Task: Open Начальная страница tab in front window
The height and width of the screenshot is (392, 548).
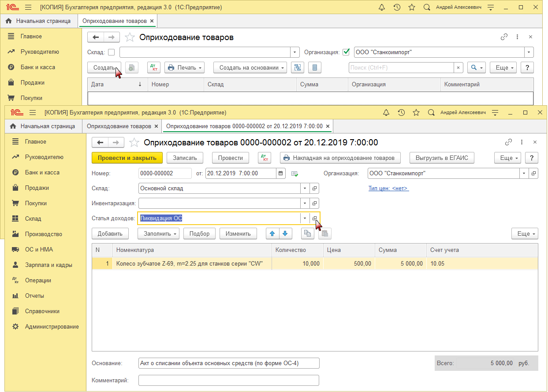Action: pos(43,126)
